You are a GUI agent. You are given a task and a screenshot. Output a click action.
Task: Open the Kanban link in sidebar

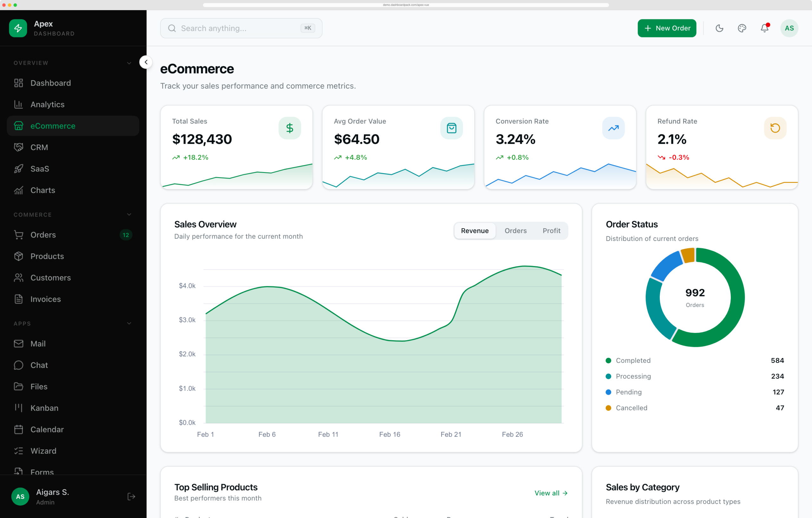pyautogui.click(x=73, y=408)
